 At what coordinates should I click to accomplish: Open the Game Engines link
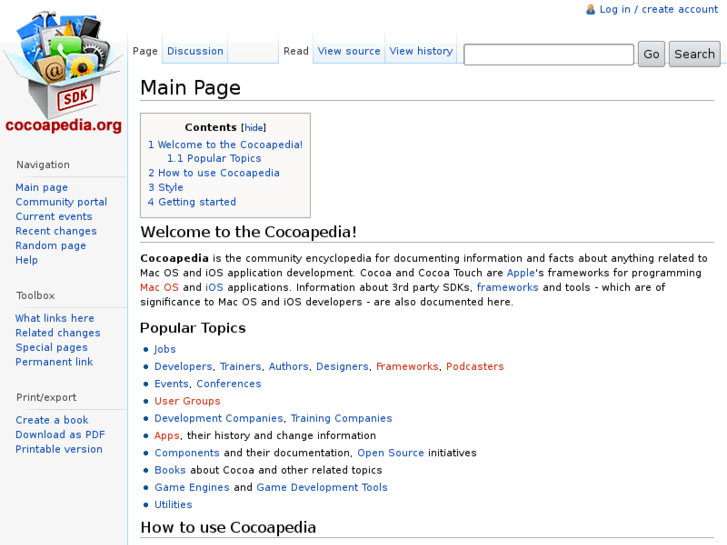click(191, 487)
